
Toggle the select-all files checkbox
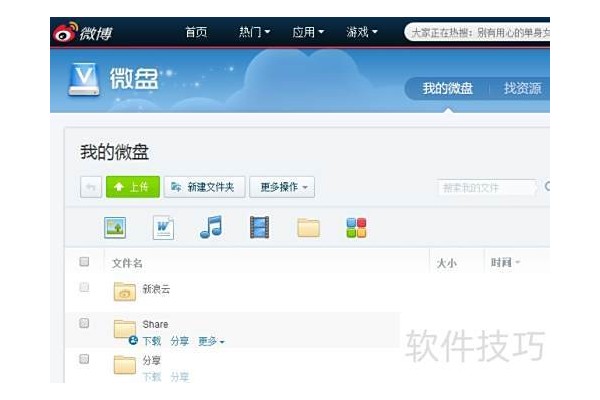coord(84,261)
